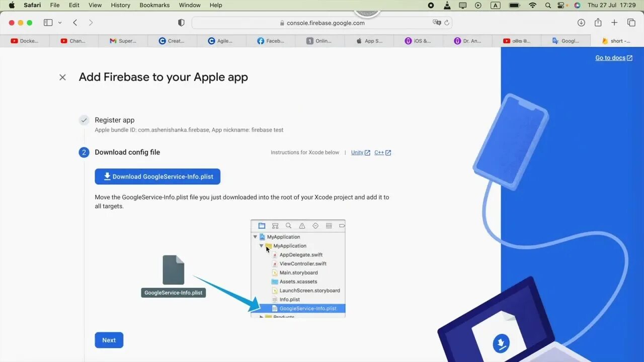The height and width of the screenshot is (362, 644).
Task: Open the tab group dropdown arrow
Action: point(60,23)
